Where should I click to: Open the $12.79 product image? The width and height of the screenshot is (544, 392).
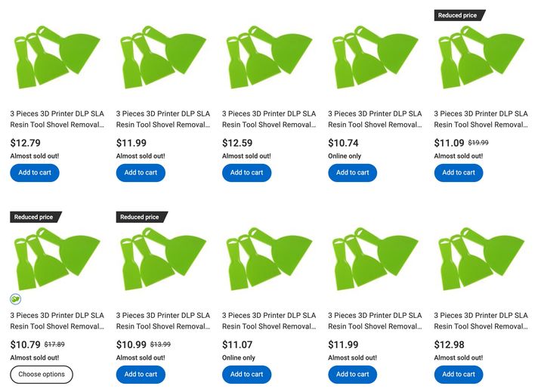(57, 54)
